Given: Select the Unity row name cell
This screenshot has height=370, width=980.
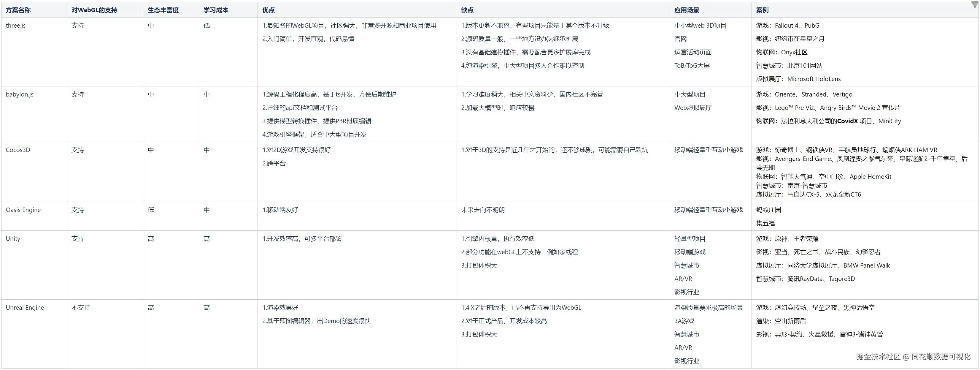Looking at the screenshot, I should point(13,239).
